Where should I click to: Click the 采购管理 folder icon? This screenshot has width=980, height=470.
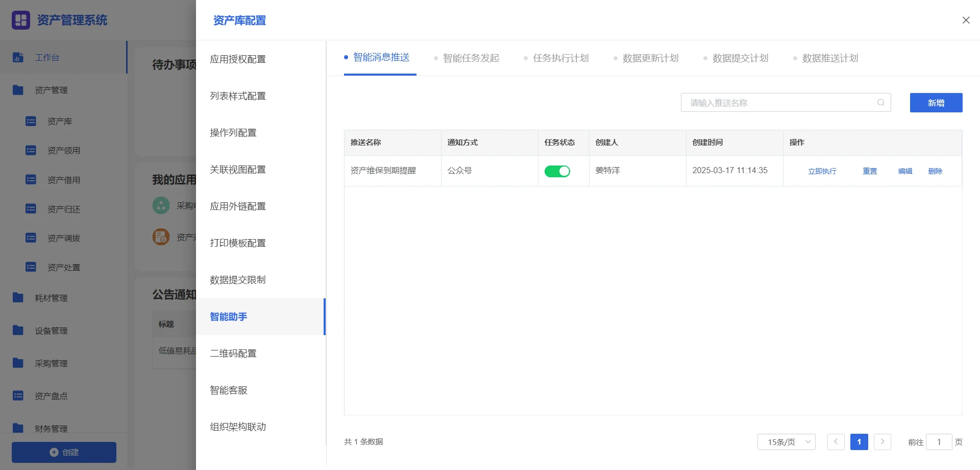[18, 363]
